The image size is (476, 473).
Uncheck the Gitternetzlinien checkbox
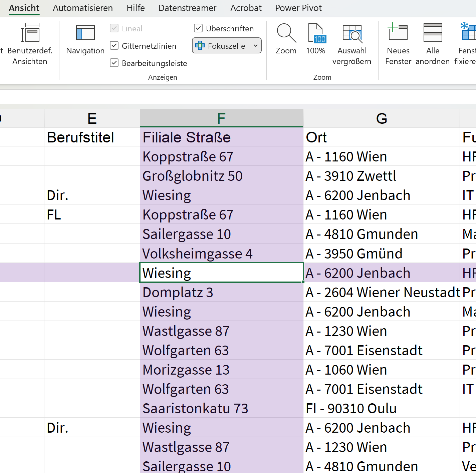[x=114, y=46]
